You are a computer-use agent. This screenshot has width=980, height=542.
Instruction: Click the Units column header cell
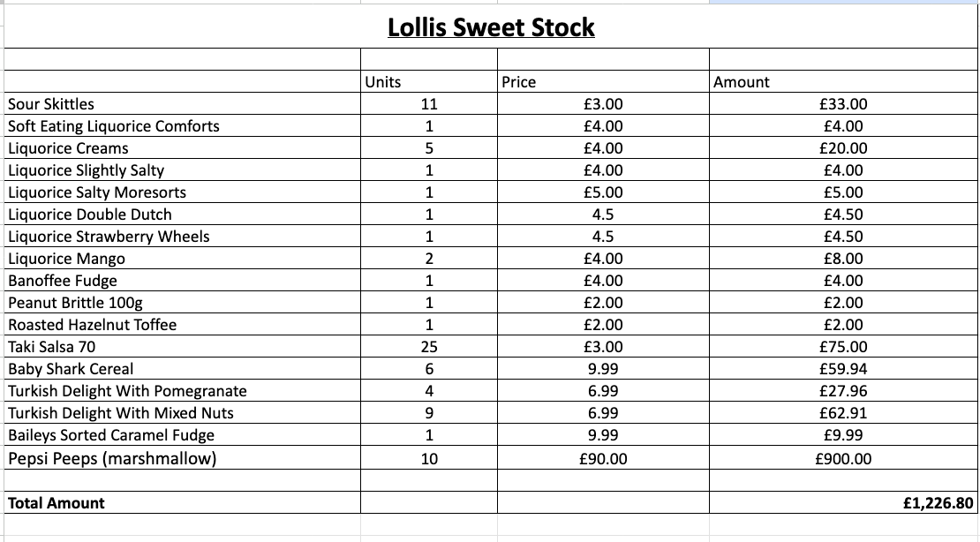[x=383, y=82]
